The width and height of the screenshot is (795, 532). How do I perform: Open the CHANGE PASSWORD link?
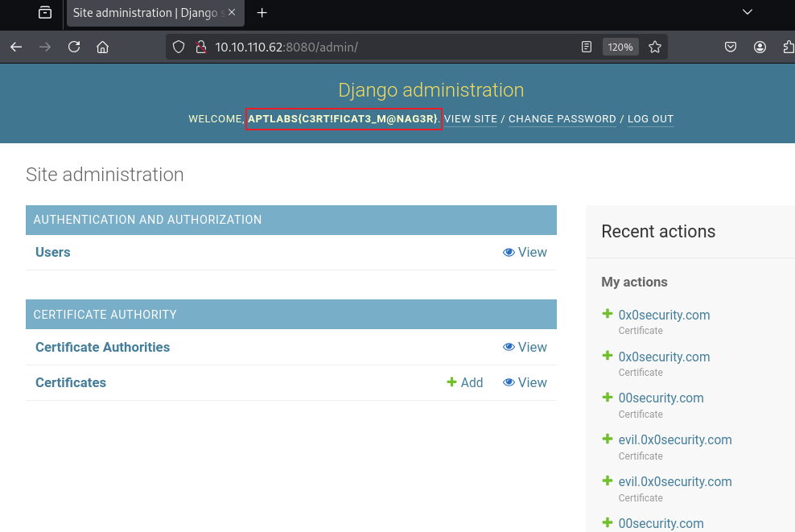click(x=562, y=119)
